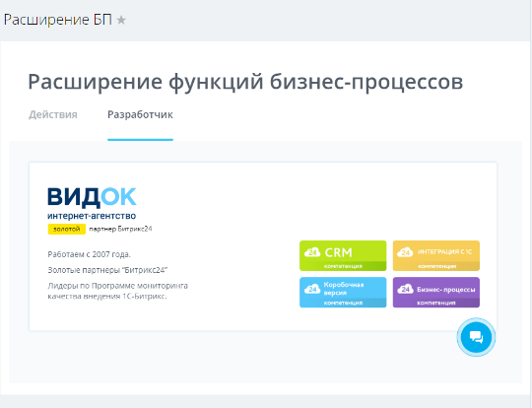Click the Расширение БП page title

pyautogui.click(x=58, y=20)
